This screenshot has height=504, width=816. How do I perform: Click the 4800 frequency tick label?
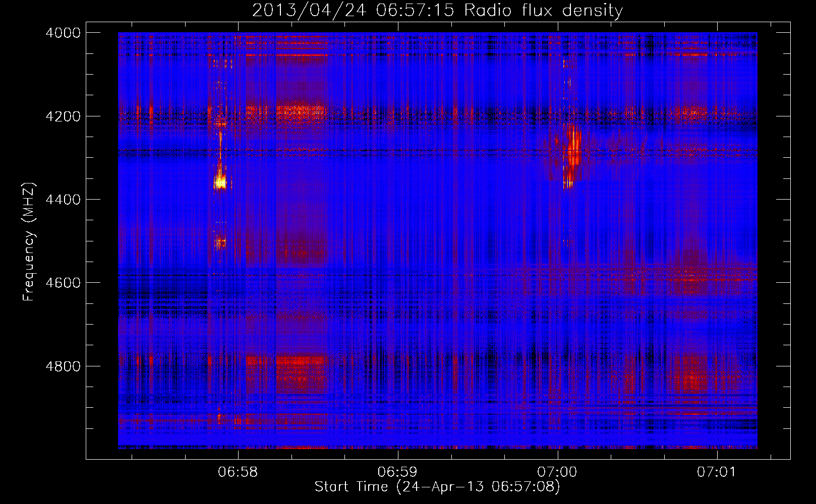point(63,366)
